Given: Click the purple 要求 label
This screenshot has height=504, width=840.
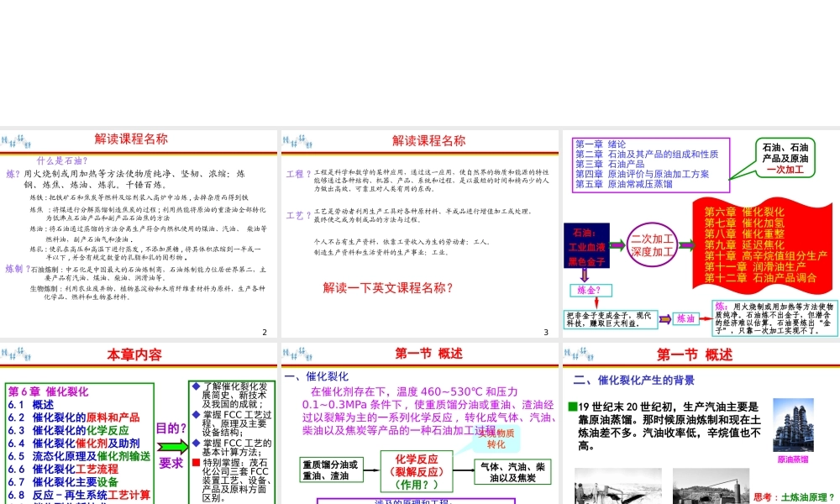Looking at the screenshot, I should tap(171, 464).
